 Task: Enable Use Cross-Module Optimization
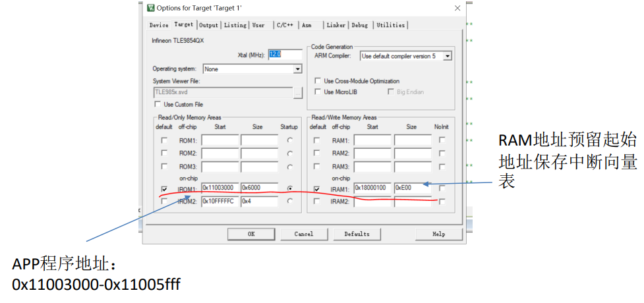click(318, 81)
